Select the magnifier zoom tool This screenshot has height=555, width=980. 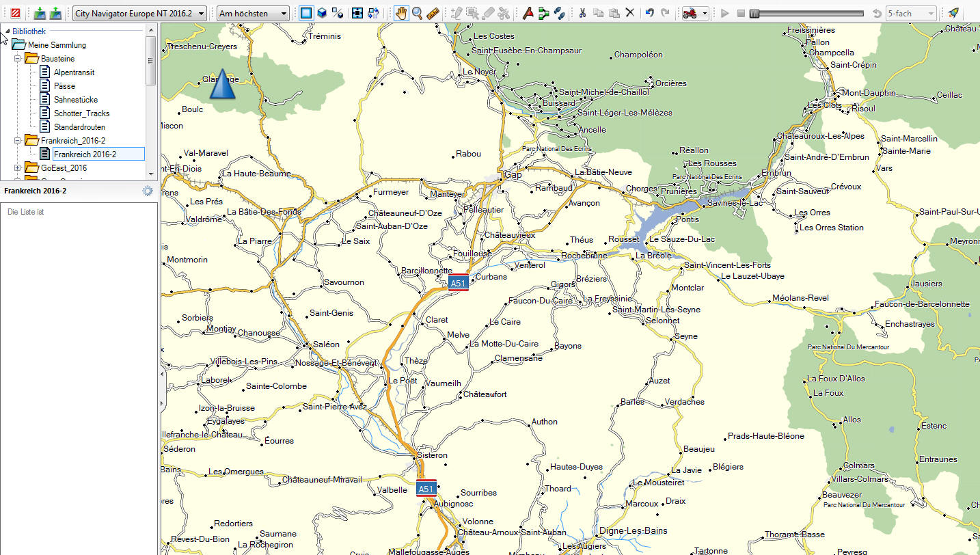[x=417, y=13]
